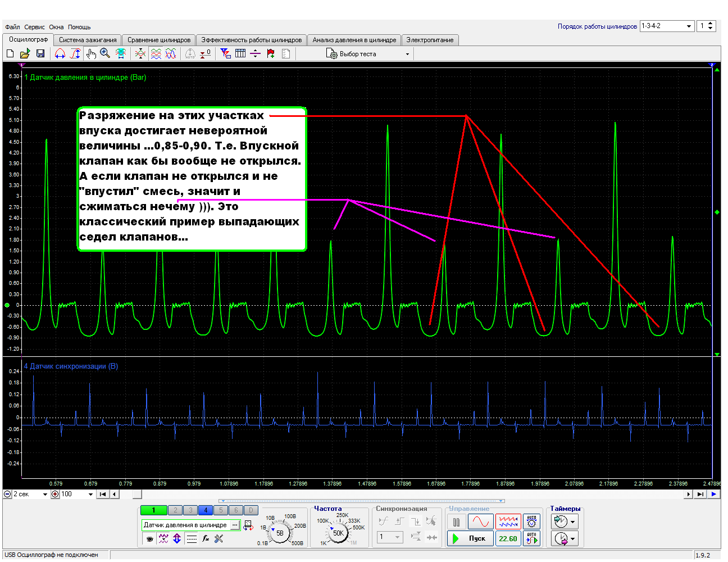Switch to Анализ давления в цилиндре tab
728x562 pixels.
[x=354, y=40]
